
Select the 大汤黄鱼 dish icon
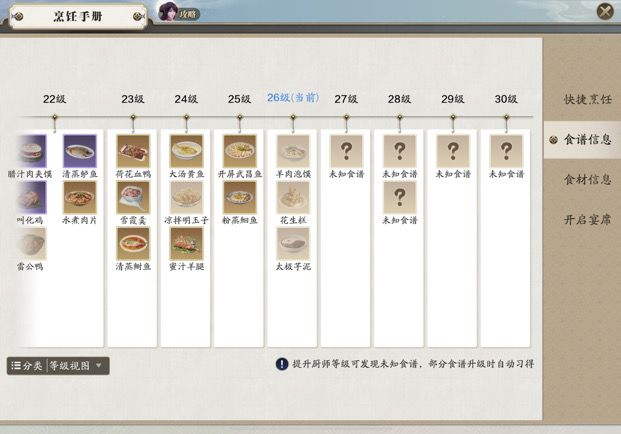point(187,151)
